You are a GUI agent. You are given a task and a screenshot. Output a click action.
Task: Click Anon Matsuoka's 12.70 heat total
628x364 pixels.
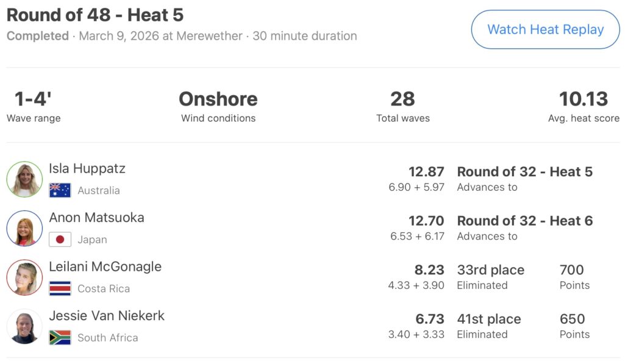[426, 221]
